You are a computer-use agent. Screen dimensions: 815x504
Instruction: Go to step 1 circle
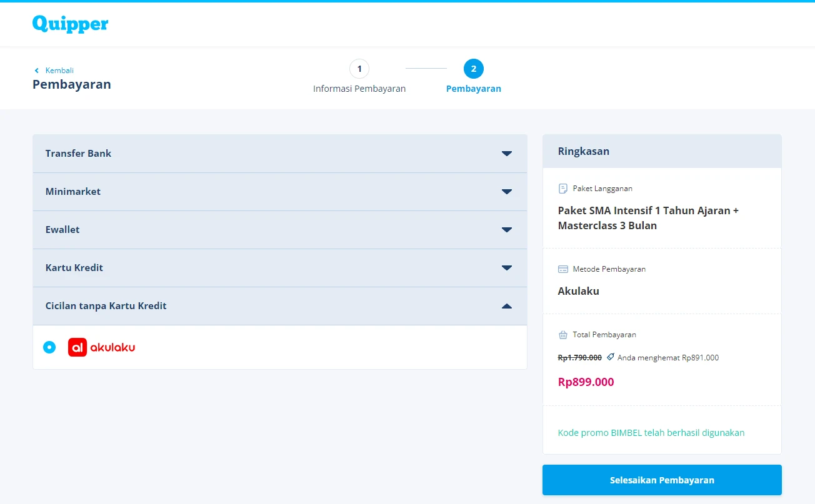point(359,69)
